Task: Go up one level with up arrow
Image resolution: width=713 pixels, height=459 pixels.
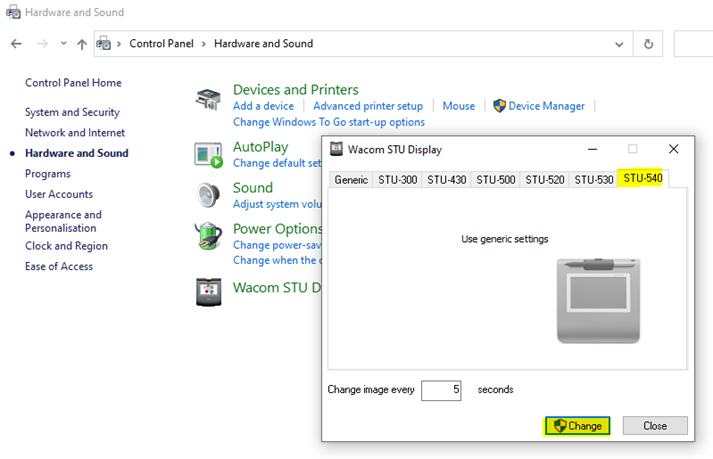Action: pyautogui.click(x=82, y=44)
